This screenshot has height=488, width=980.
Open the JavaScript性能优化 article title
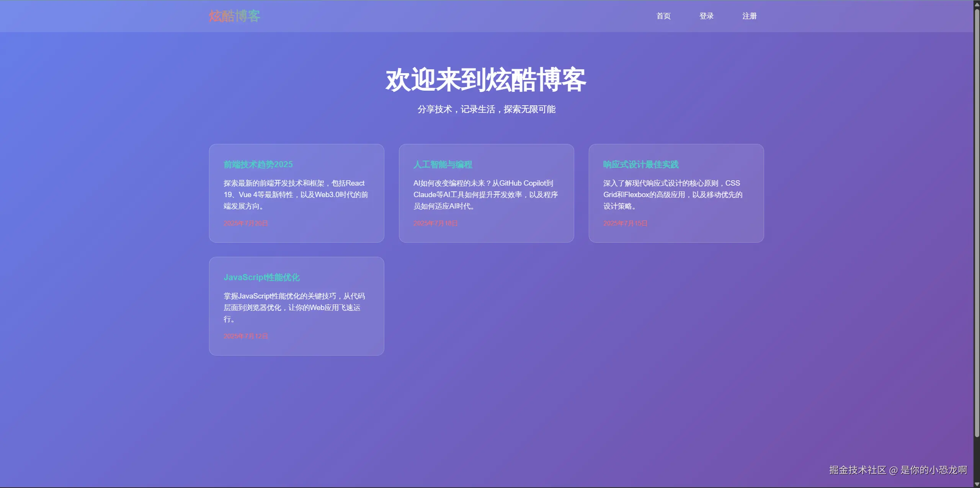[261, 277]
